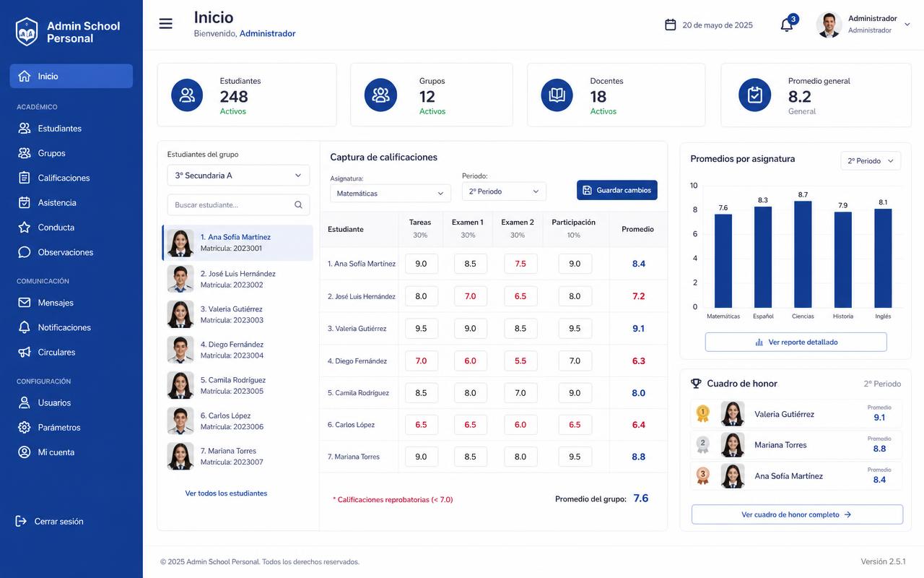The height and width of the screenshot is (578, 924).
Task: Click the search magnifier icon
Action: pos(298,205)
